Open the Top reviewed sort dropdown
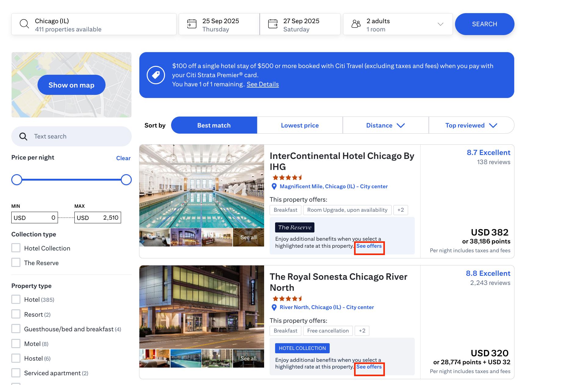This screenshot has width=588, height=385. [471, 125]
